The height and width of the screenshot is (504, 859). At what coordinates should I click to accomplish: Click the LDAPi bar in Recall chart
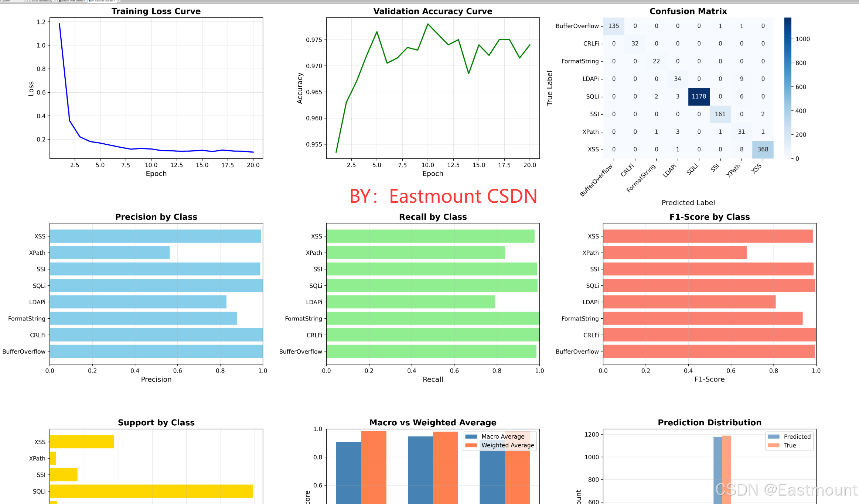coord(410,302)
